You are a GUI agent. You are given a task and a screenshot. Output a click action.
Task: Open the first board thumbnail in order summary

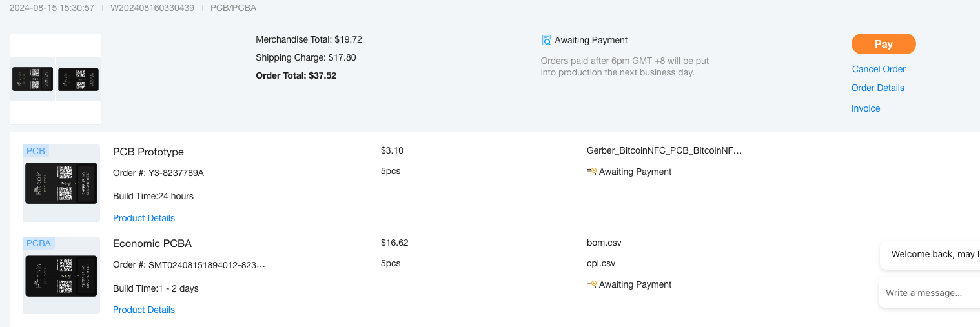[x=33, y=79]
